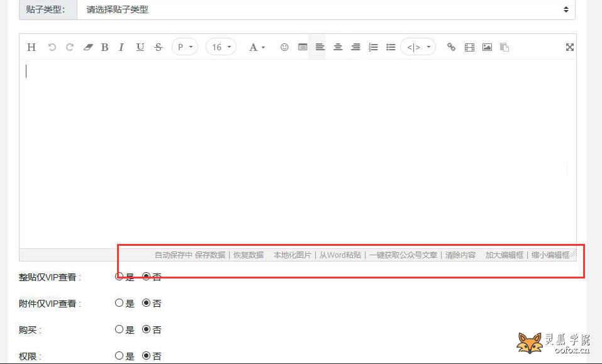This screenshot has width=602, height=364.
Task: Open the code insert dropdown
Action: tap(418, 47)
